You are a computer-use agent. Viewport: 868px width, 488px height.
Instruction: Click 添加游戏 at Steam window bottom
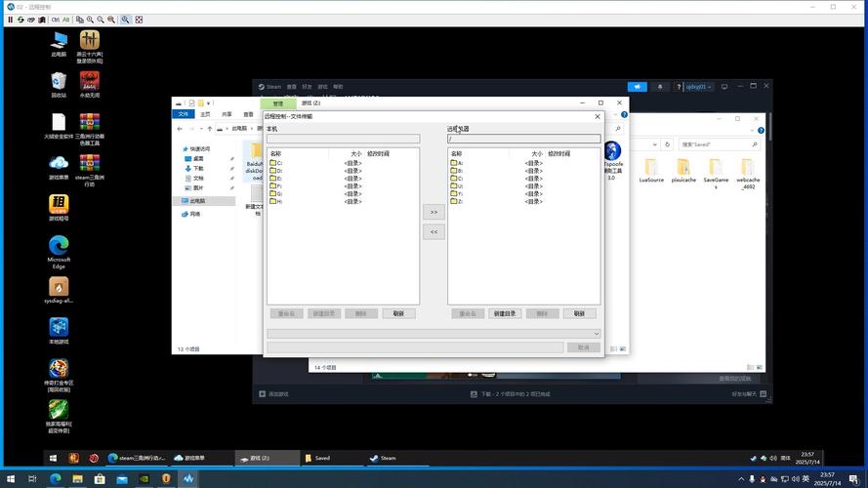coord(274,394)
